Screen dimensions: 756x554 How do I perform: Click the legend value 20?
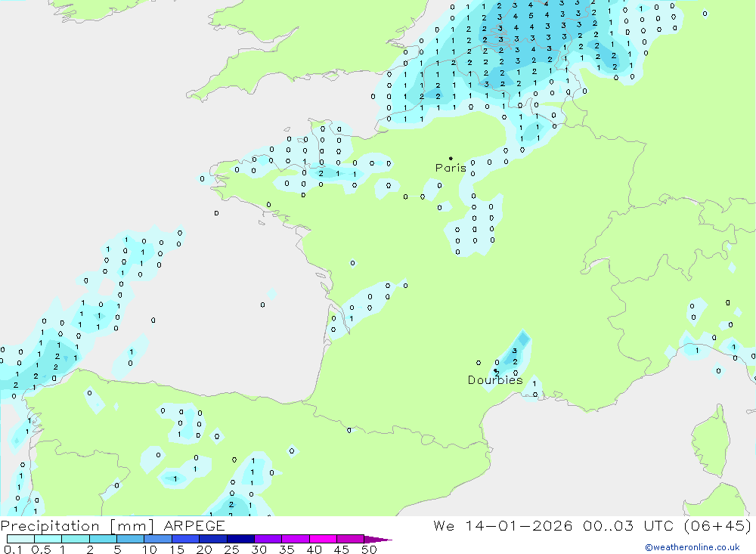click(204, 549)
